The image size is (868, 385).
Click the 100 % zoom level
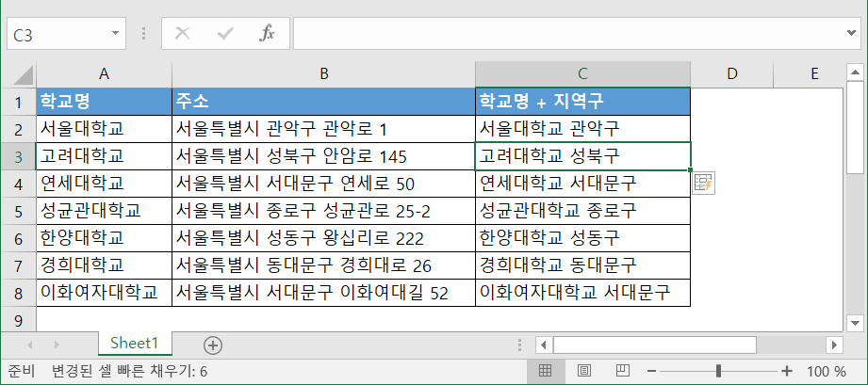(827, 371)
